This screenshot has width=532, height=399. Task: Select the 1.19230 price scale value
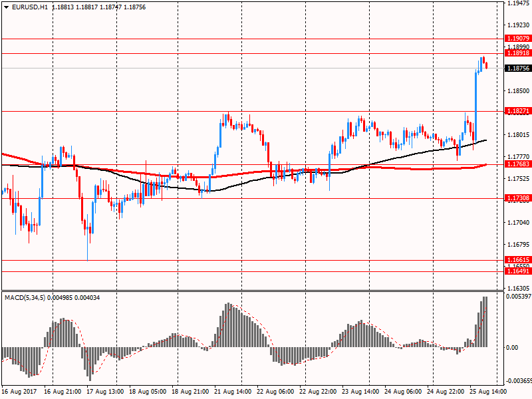click(519, 25)
